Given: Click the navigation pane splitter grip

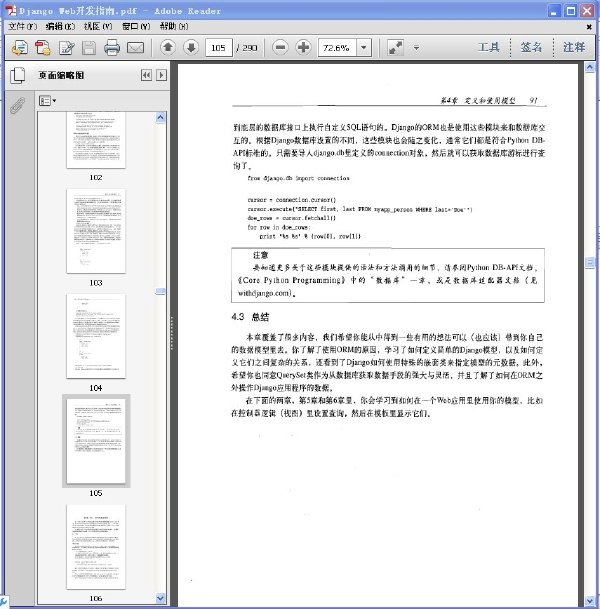Looking at the screenshot, I should coord(172,333).
